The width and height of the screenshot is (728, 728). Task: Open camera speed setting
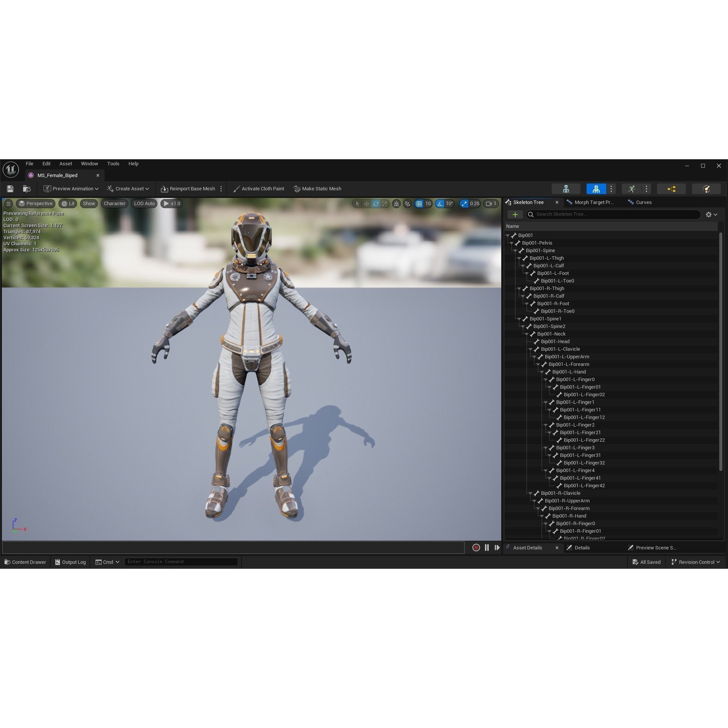(491, 204)
